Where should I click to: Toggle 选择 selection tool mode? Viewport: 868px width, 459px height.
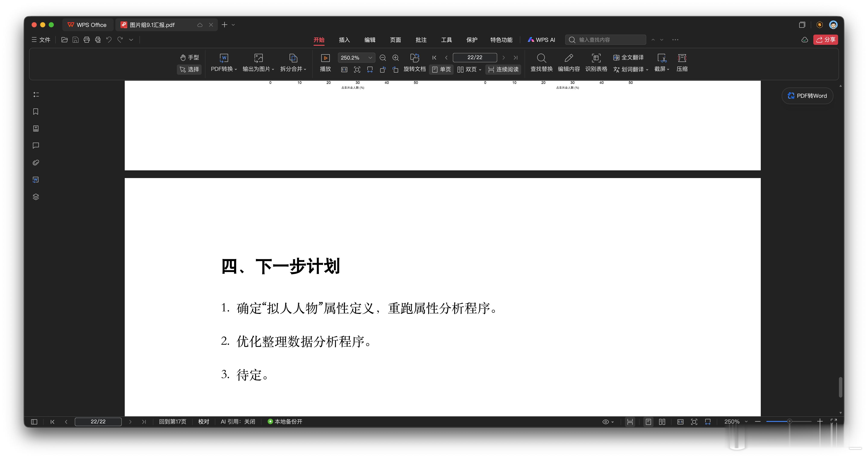[189, 69]
